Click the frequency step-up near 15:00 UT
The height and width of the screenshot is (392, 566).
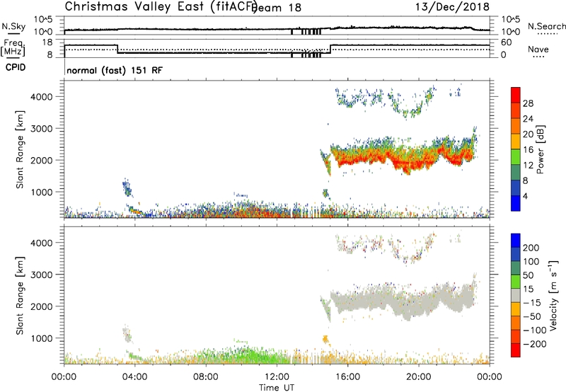pos(330,49)
